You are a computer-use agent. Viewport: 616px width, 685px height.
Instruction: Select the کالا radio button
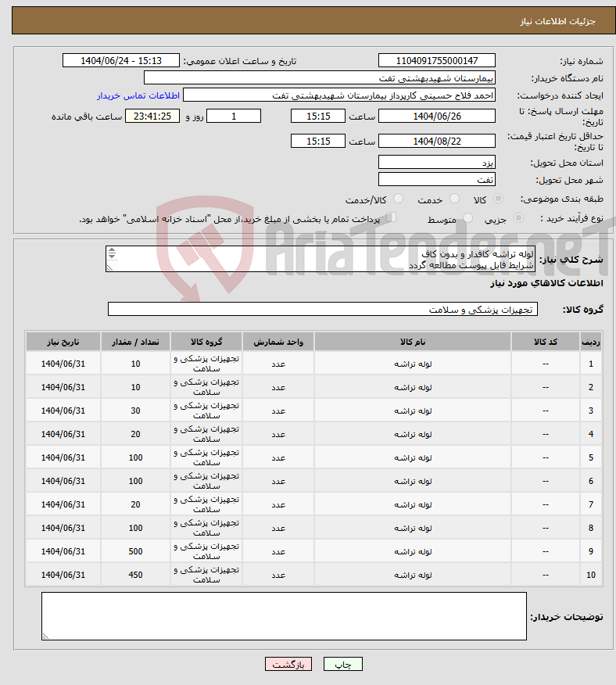498,199
